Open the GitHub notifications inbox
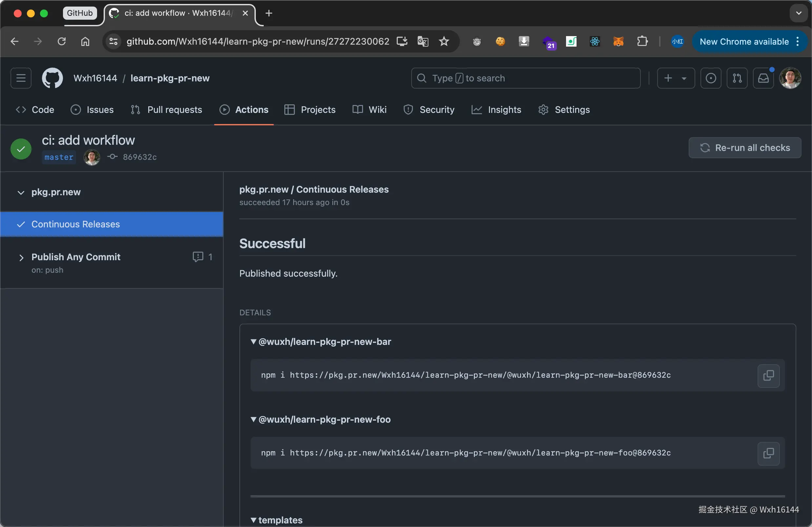 [x=763, y=78]
